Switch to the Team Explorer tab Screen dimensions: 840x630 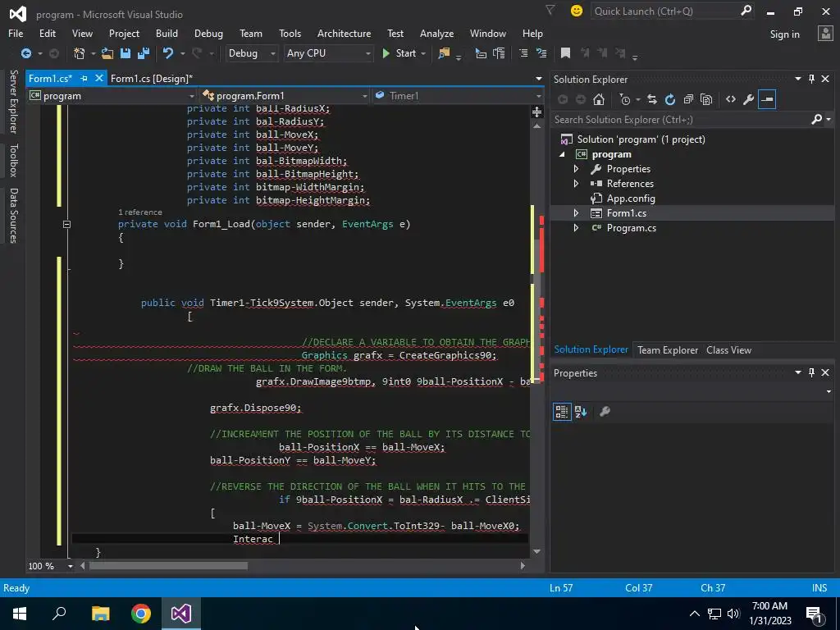(x=668, y=349)
